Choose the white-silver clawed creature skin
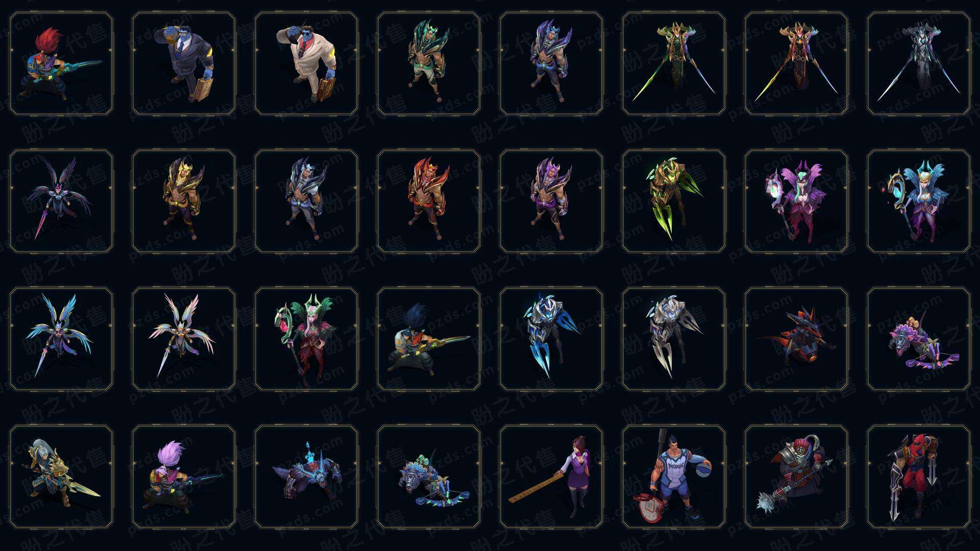This screenshot has height=551, width=980. [x=674, y=339]
